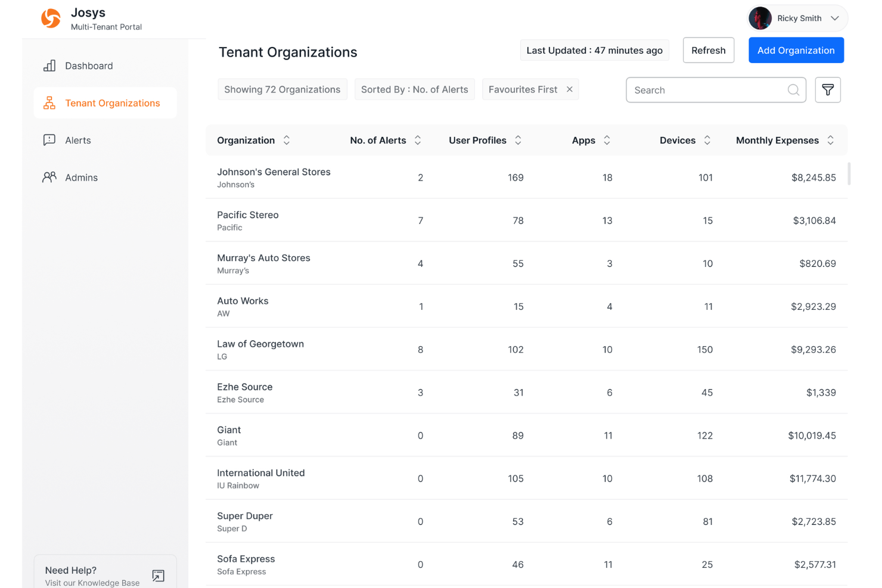882x588 pixels.
Task: Open the Alerts sidebar menu item
Action: 78,140
